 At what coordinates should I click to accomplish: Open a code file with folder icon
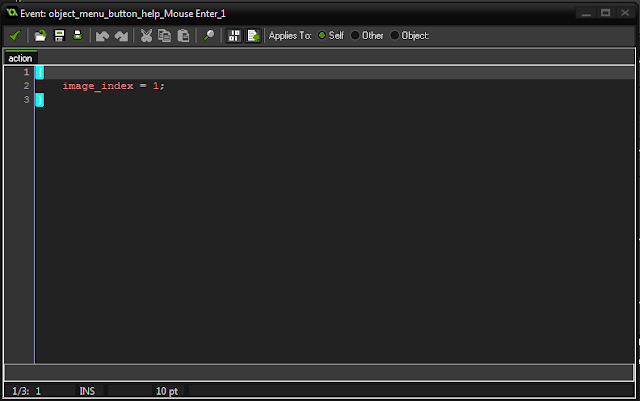coord(40,36)
